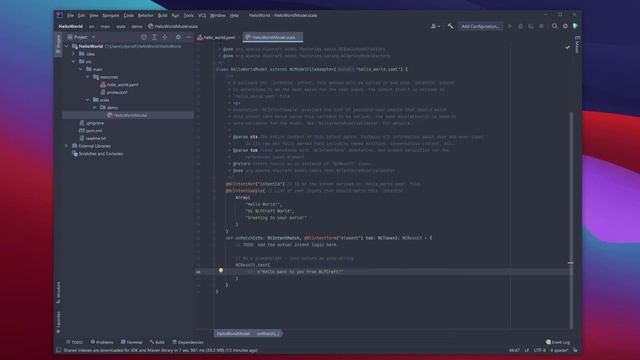Image resolution: width=640 pixels, height=360 pixels.
Task: Click inspections checkmark widget in editor corner
Action: [x=567, y=47]
